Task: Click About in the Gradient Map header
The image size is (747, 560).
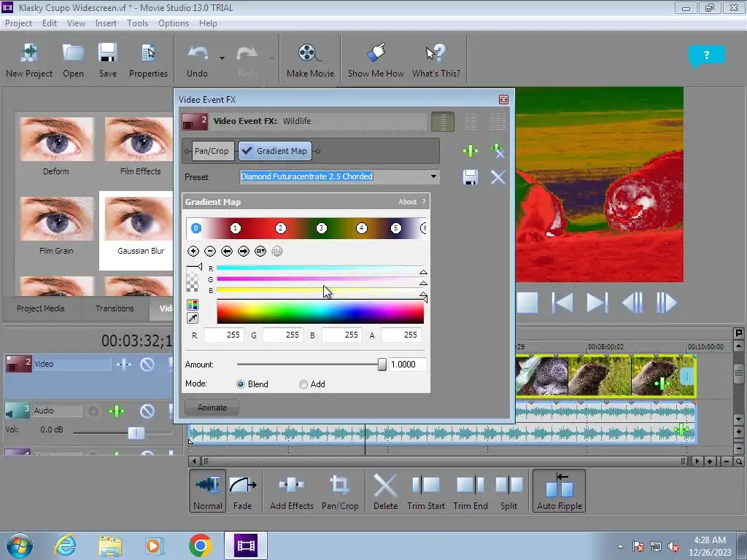Action: tap(407, 202)
